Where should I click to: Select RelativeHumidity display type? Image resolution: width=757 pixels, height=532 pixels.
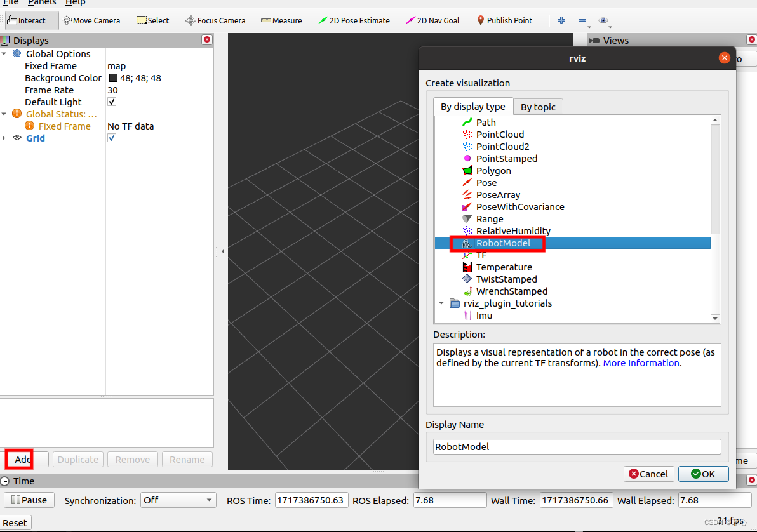pos(512,230)
